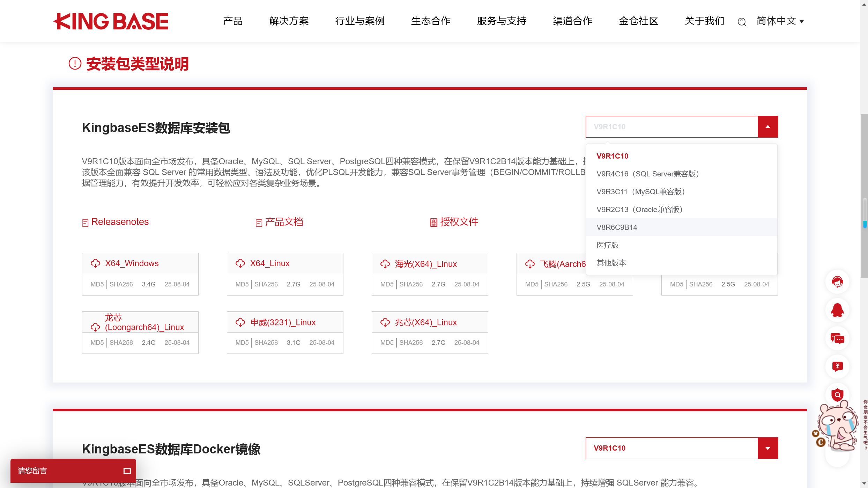868x488 pixels.
Task: Download the X64_Windows installer package
Action: click(132, 263)
